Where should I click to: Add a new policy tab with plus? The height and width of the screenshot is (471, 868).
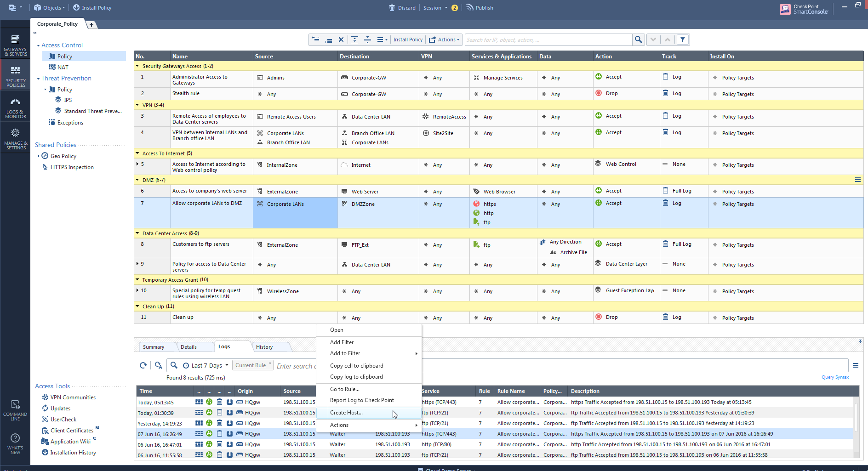pos(91,25)
